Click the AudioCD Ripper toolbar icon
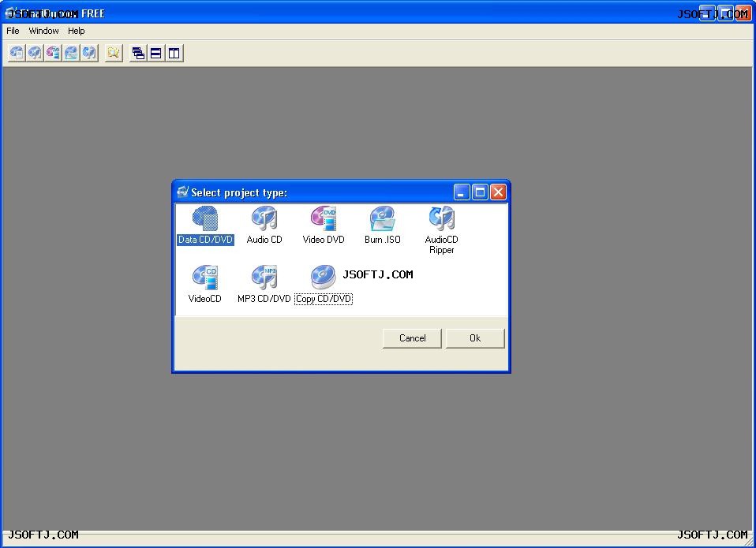The width and height of the screenshot is (756, 548). tap(89, 53)
